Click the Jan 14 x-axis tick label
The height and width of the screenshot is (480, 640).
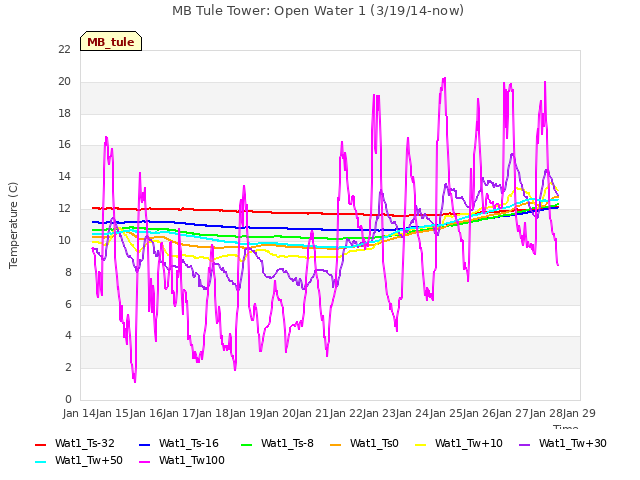[79, 413]
